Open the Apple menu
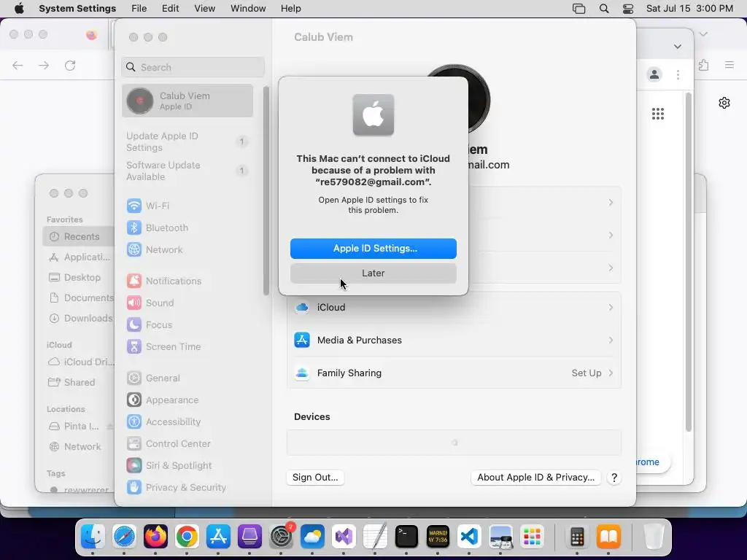The width and height of the screenshot is (747, 560). (19, 9)
